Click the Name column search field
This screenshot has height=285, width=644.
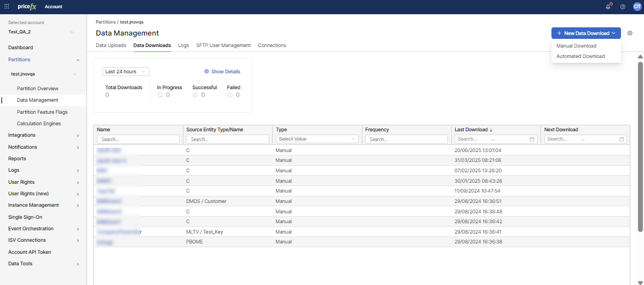click(138, 139)
